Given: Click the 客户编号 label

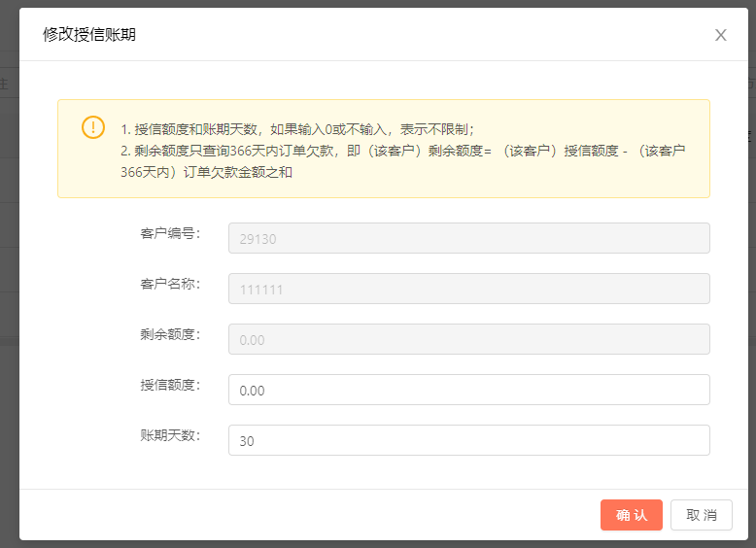Looking at the screenshot, I should (x=170, y=233).
